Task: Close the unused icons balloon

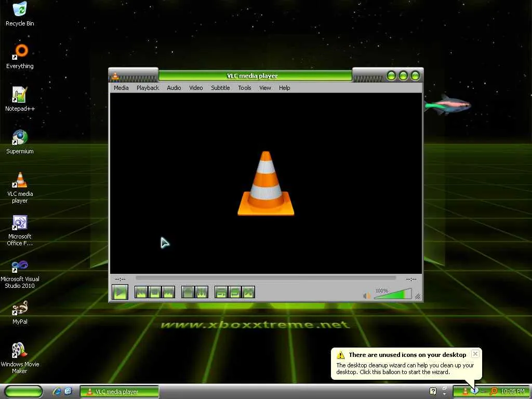Action: point(475,354)
